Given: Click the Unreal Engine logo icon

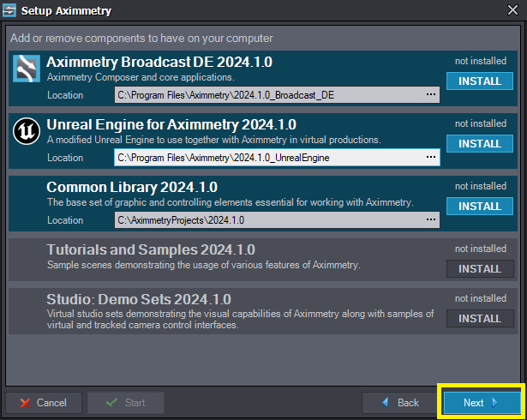Looking at the screenshot, I should point(27,131).
